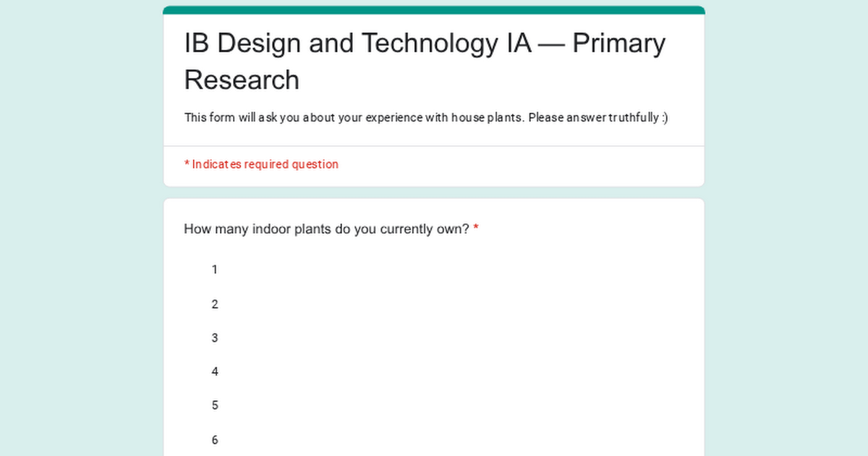This screenshot has width=868, height=456.
Task: Click the asterisk in the required question notice
Action: point(187,164)
